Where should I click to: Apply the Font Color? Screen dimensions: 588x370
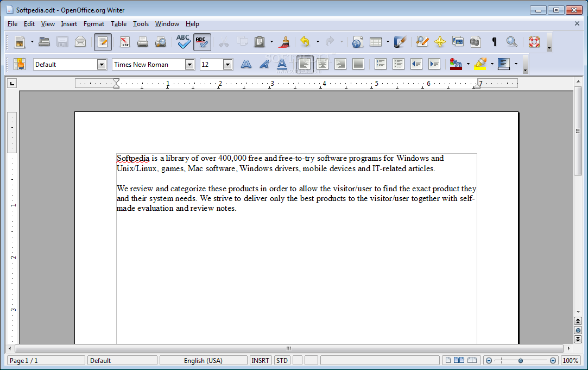pos(456,64)
